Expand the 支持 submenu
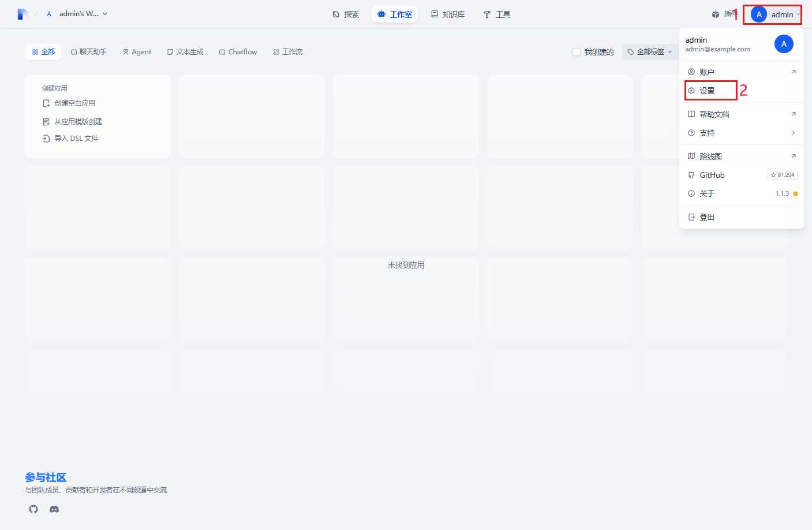Screen dimensions: 812x530 click(742, 133)
